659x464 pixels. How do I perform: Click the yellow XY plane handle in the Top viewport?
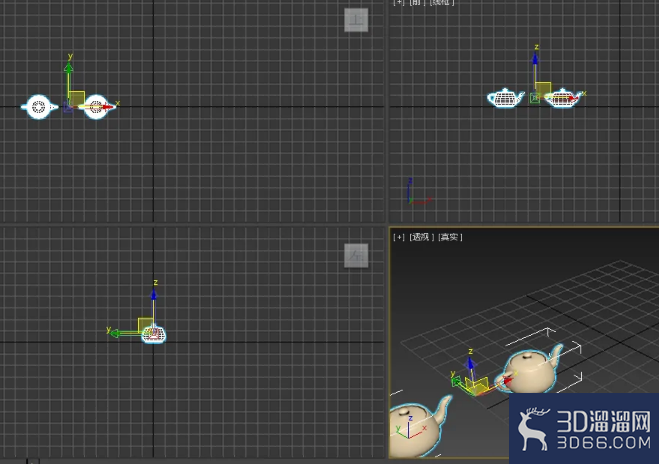pos(77,98)
